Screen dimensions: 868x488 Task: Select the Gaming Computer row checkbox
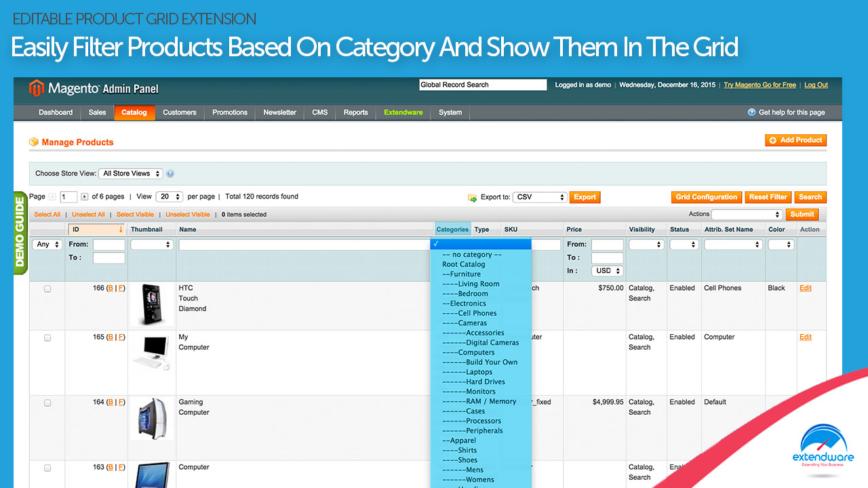pyautogui.click(x=47, y=403)
